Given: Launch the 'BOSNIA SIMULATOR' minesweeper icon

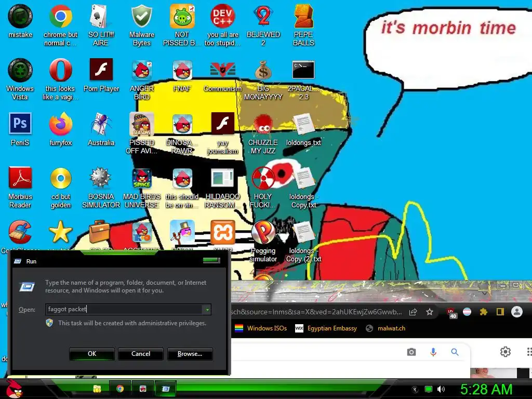Looking at the screenshot, I should pyautogui.click(x=101, y=187).
